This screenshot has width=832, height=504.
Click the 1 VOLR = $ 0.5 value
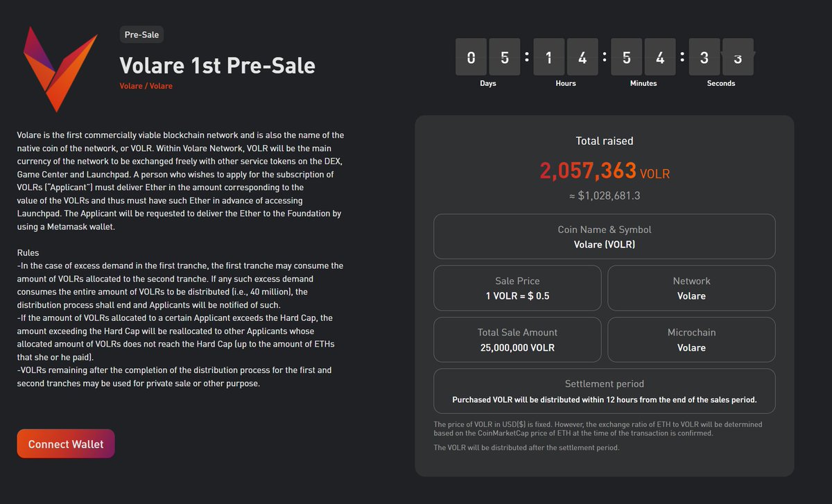point(518,296)
